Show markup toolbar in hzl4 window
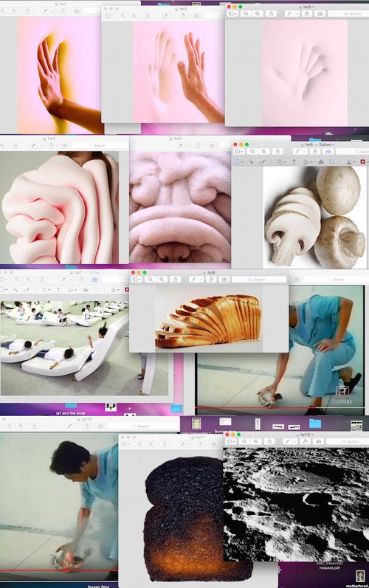Image resolution: width=369 pixels, height=588 pixels. (64, 145)
